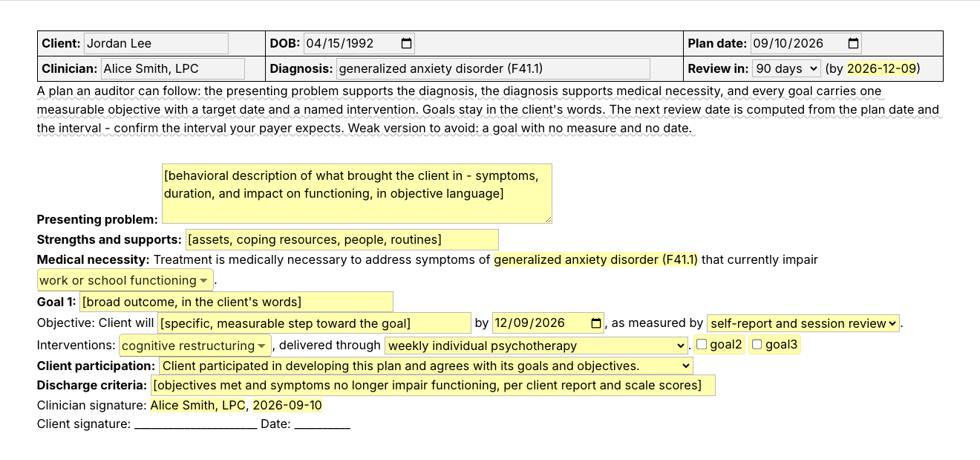Expand the cognitive restructuring interventions dropdown
Screen dimensions: 980x460
tap(195, 346)
